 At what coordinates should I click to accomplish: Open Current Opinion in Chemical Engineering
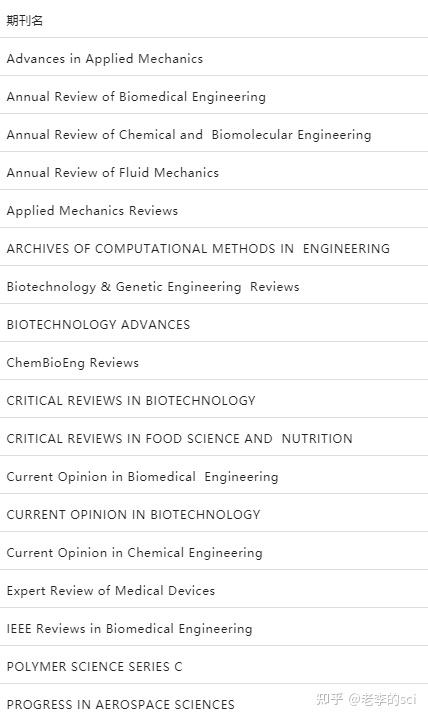134,553
